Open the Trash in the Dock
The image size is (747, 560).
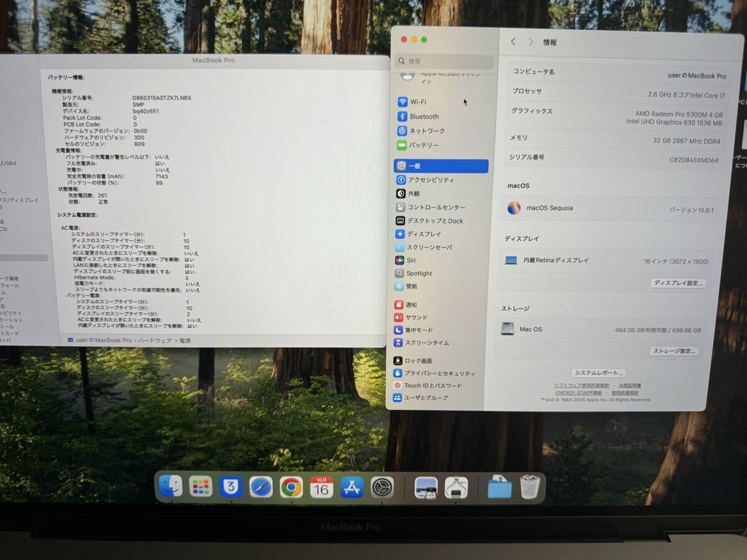click(530, 487)
